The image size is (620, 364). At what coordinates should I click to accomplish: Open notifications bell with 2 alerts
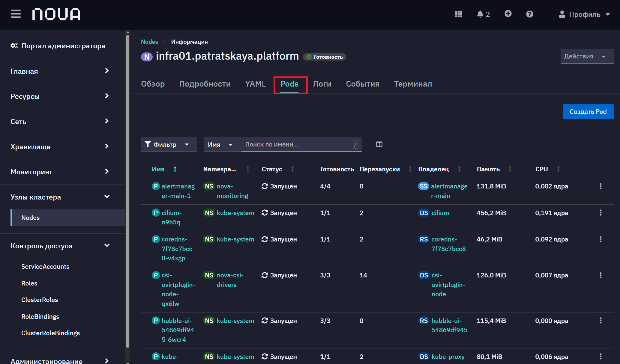483,14
